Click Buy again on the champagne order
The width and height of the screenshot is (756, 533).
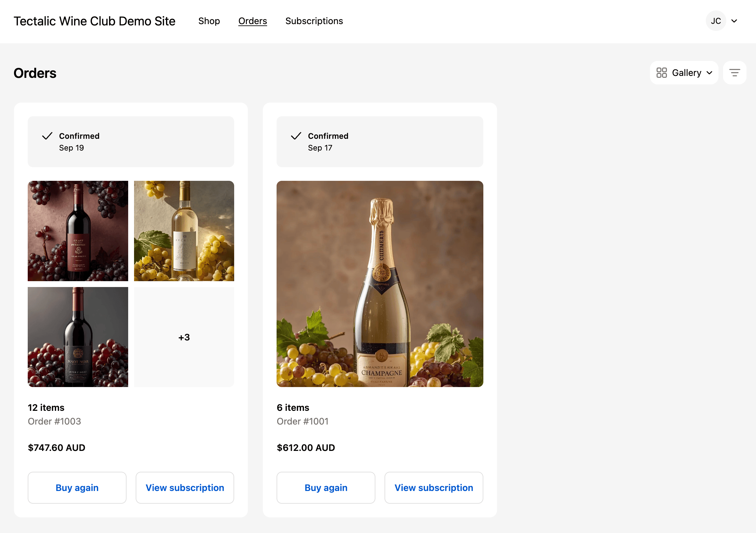[325, 488]
